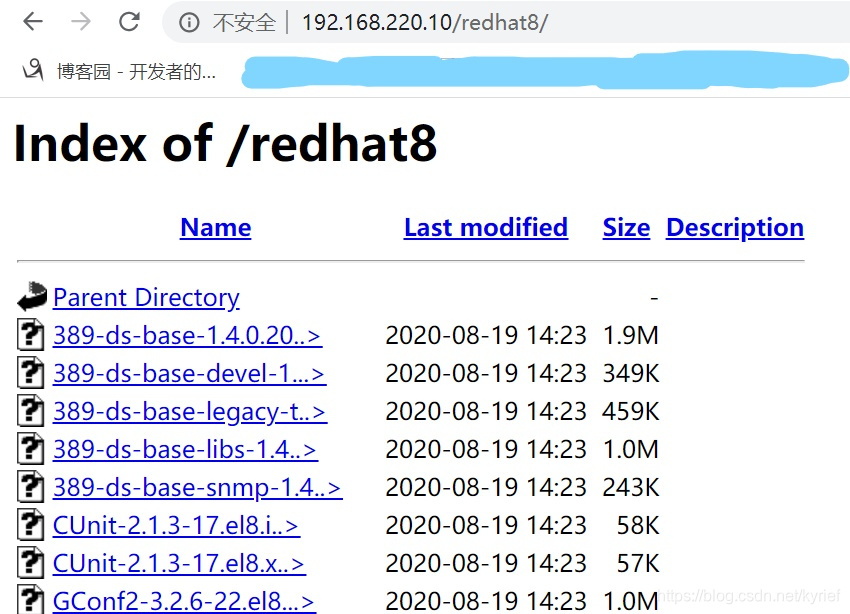Click file icon beside GConf2-3.2.6-22.el8
This screenshot has width=850, height=614.
pyautogui.click(x=30, y=599)
